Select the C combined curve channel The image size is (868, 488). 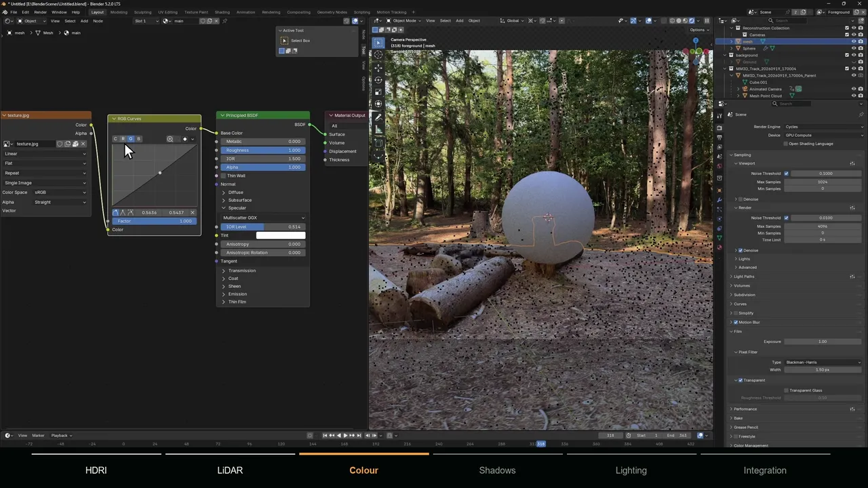coord(115,139)
